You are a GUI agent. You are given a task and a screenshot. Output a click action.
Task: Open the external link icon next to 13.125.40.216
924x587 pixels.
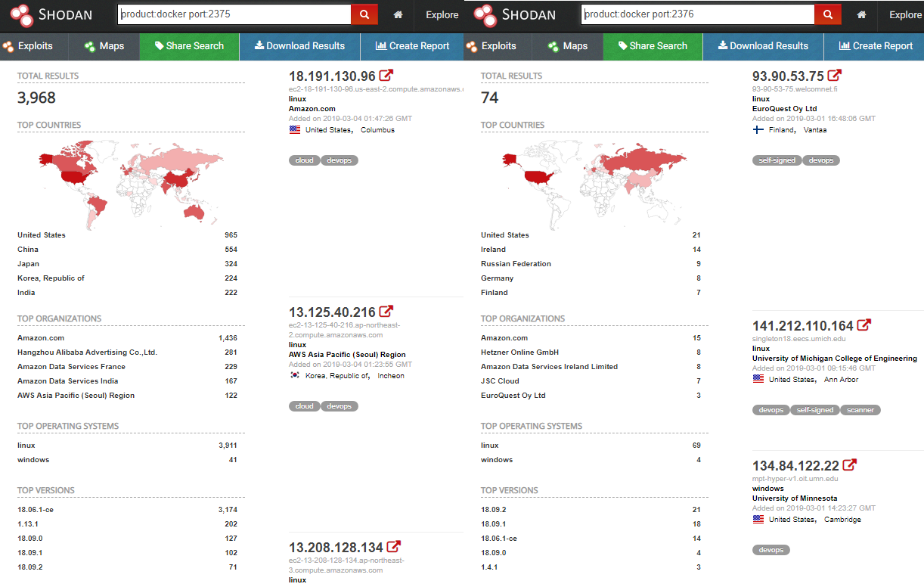[386, 312]
